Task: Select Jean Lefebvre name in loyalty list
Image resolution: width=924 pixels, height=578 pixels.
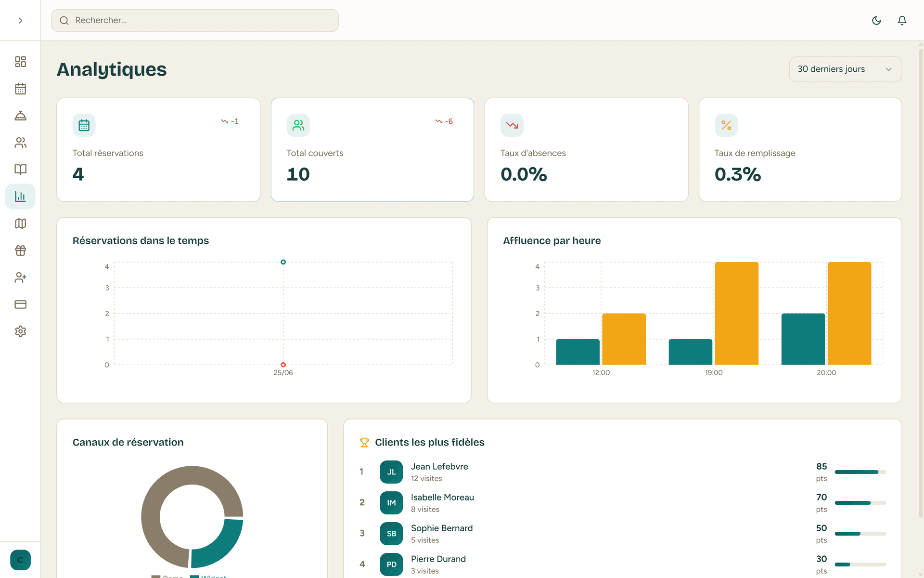Action: [x=439, y=466]
